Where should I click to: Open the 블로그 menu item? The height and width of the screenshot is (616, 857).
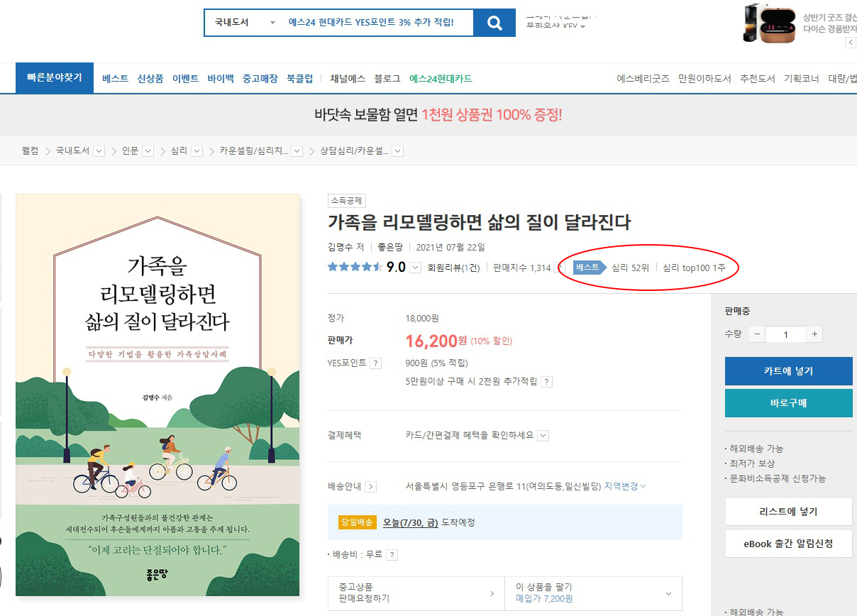(x=387, y=79)
